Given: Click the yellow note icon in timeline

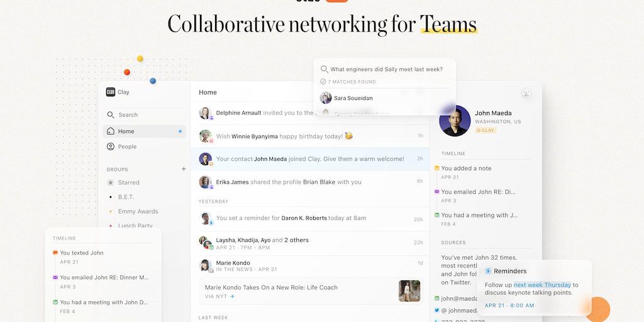Looking at the screenshot, I should tap(436, 168).
